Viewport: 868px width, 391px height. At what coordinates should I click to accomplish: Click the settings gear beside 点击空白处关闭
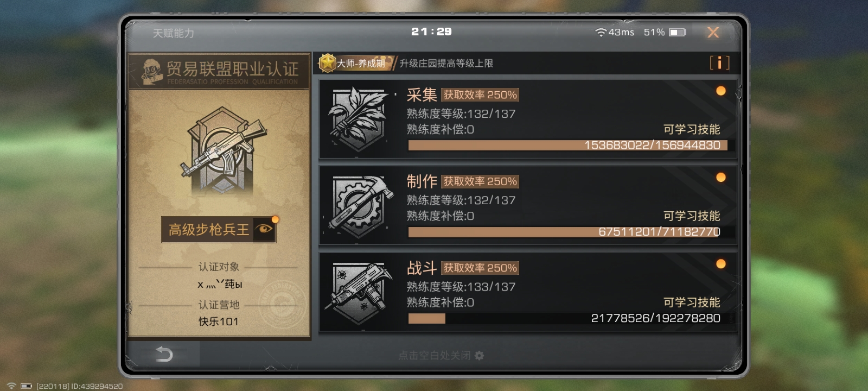tap(479, 355)
